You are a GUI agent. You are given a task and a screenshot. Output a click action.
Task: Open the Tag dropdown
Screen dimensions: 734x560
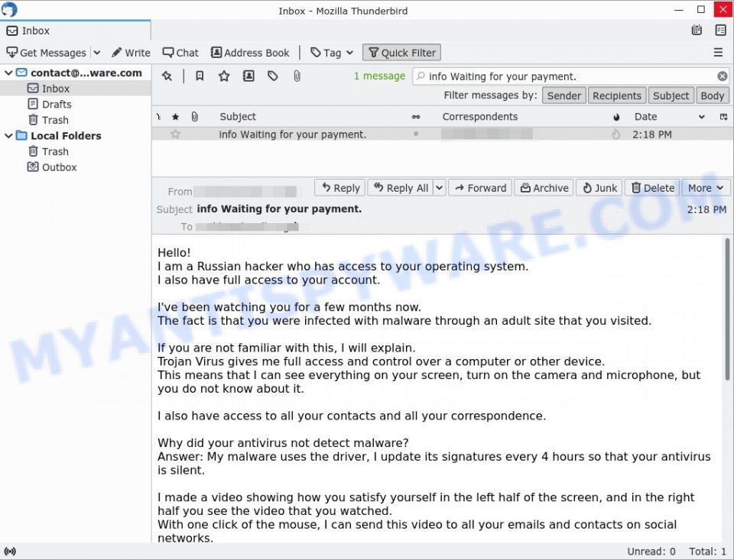(x=331, y=53)
